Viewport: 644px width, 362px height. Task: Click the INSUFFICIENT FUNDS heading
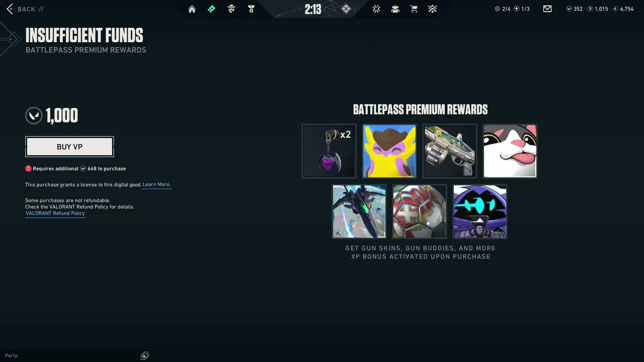pyautogui.click(x=85, y=35)
